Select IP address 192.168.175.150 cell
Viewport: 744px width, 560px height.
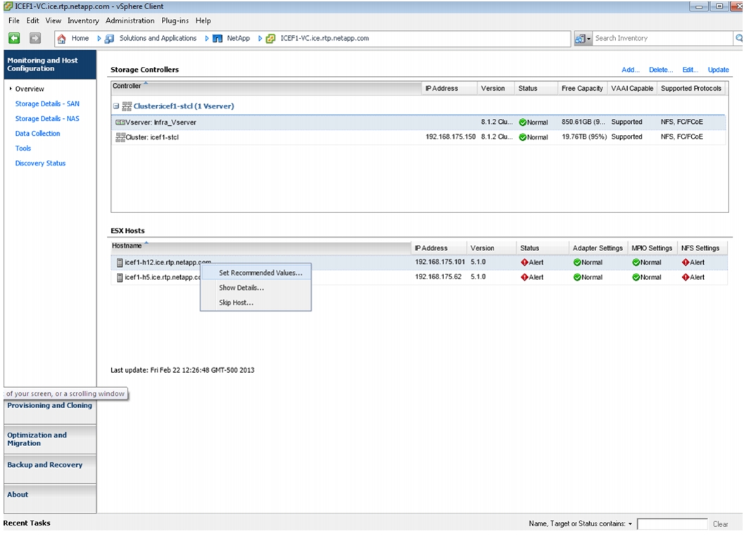click(450, 137)
